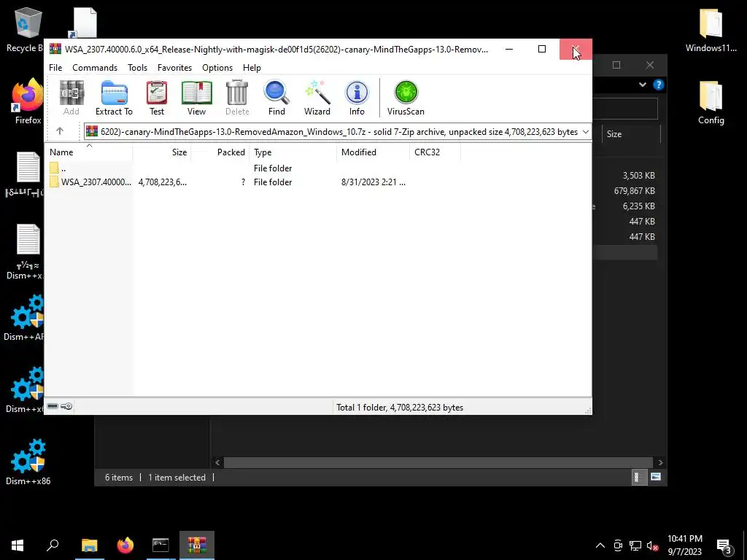Open the Help menu
747x560 pixels.
pos(252,68)
